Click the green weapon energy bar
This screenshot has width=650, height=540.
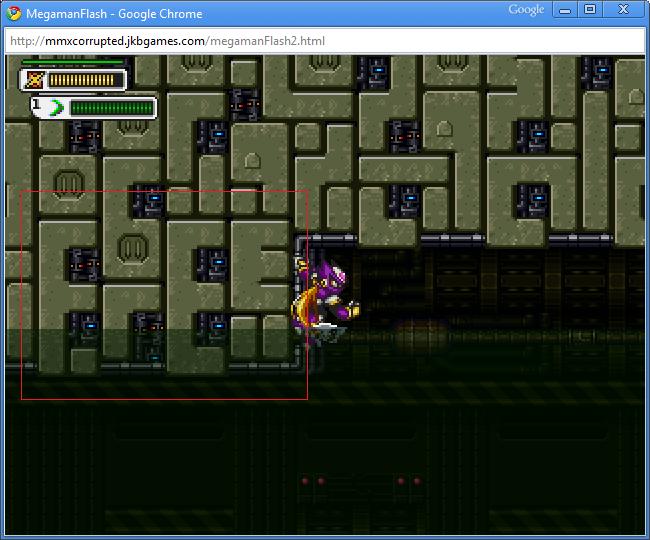pos(112,108)
